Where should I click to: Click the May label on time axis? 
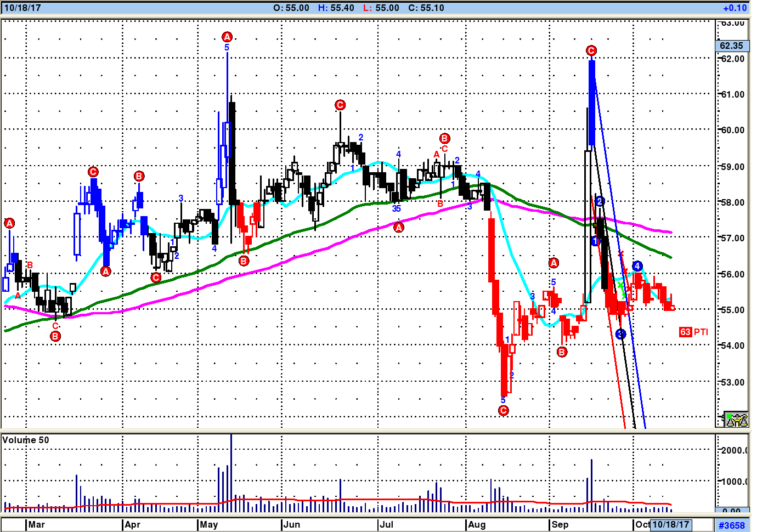208,524
